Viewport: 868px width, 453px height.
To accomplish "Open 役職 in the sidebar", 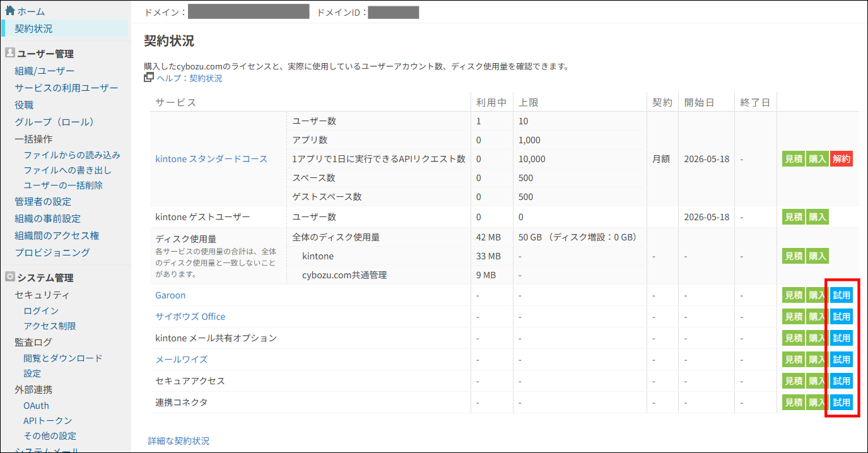I will (x=24, y=105).
